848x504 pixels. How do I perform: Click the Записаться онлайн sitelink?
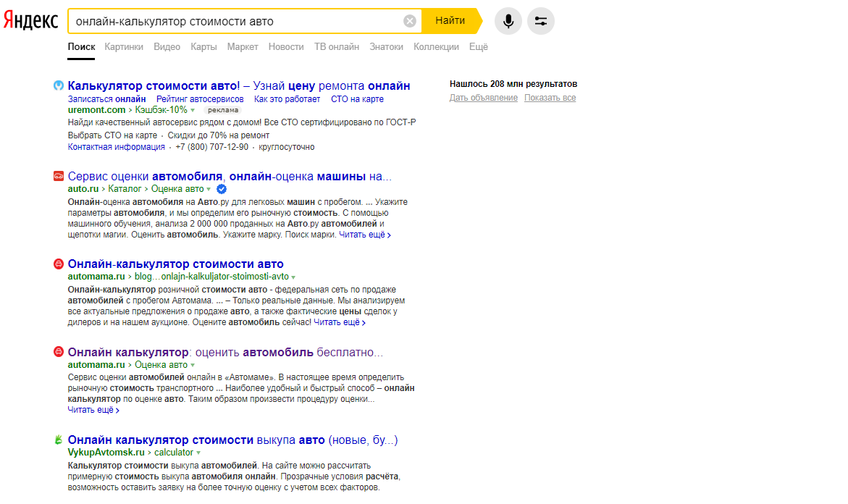click(x=106, y=99)
